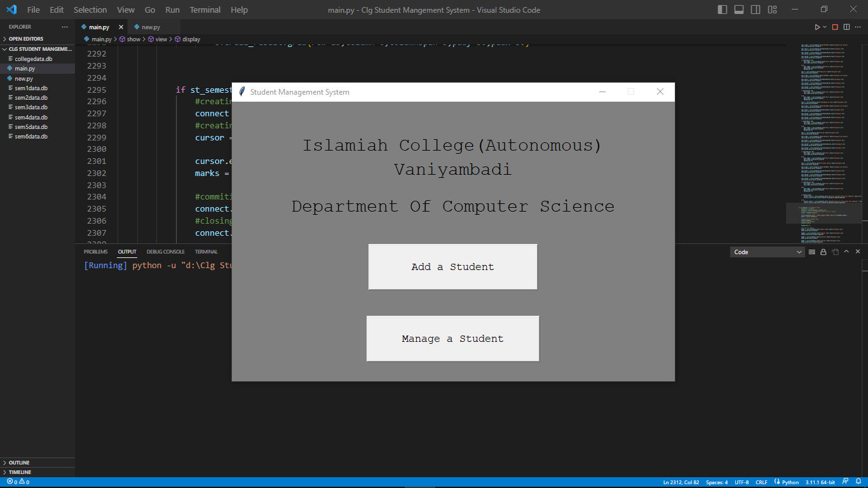
Task: Open Customize Layout icon in title bar
Action: (772, 10)
